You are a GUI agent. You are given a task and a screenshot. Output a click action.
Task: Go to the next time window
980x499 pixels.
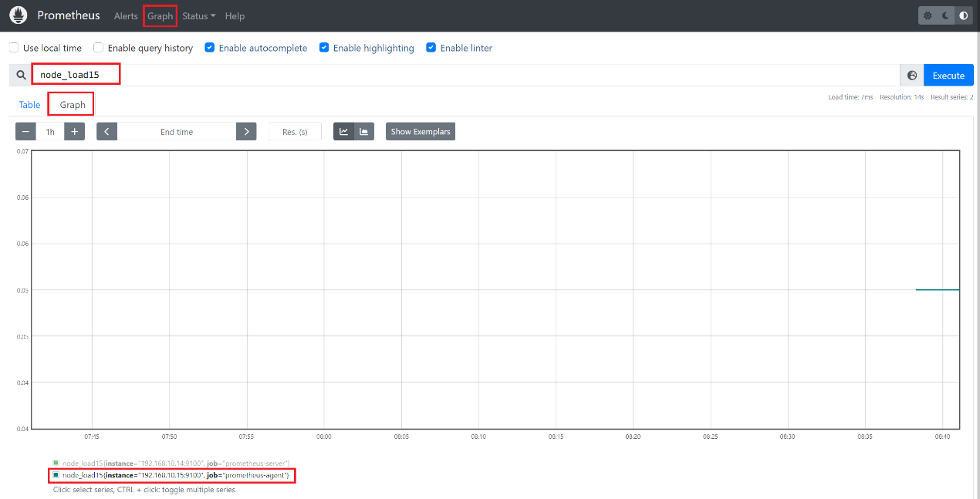tap(246, 132)
